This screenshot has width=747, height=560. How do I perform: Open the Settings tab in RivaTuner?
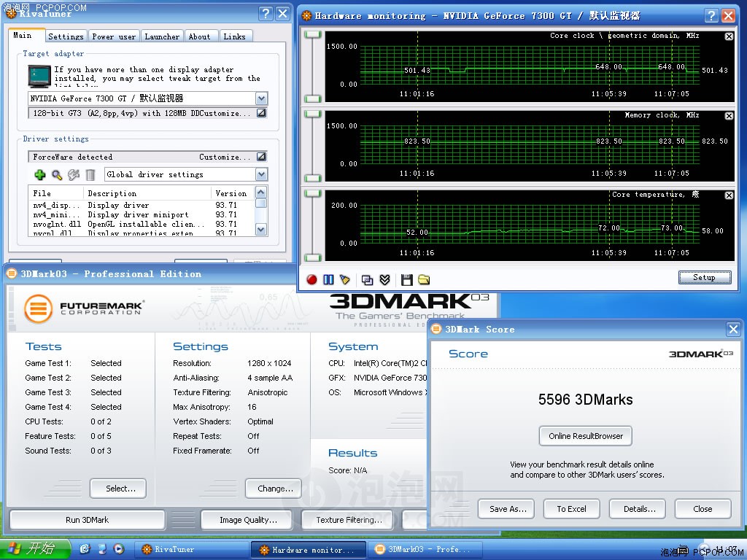[66, 36]
